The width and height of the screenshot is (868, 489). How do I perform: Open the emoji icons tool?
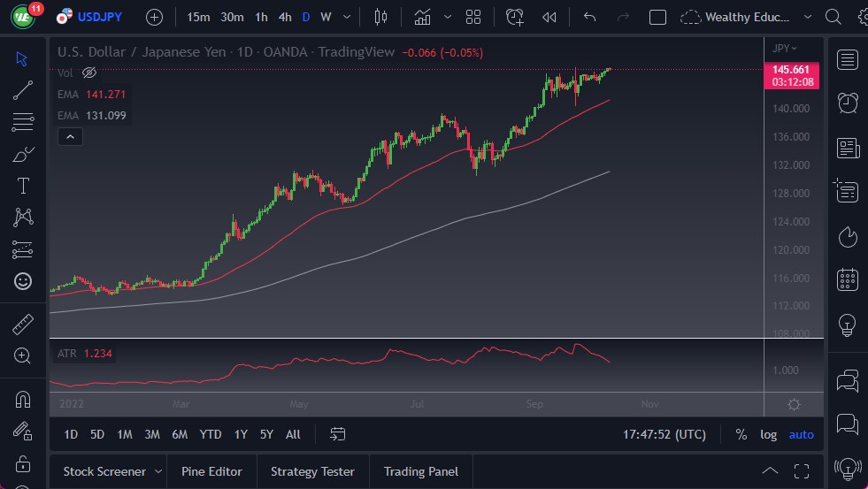pos(23,281)
